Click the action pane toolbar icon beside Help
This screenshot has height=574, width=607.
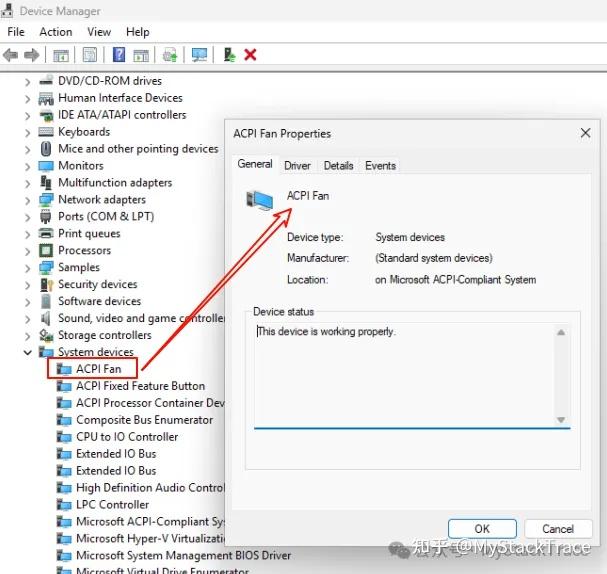tap(141, 55)
